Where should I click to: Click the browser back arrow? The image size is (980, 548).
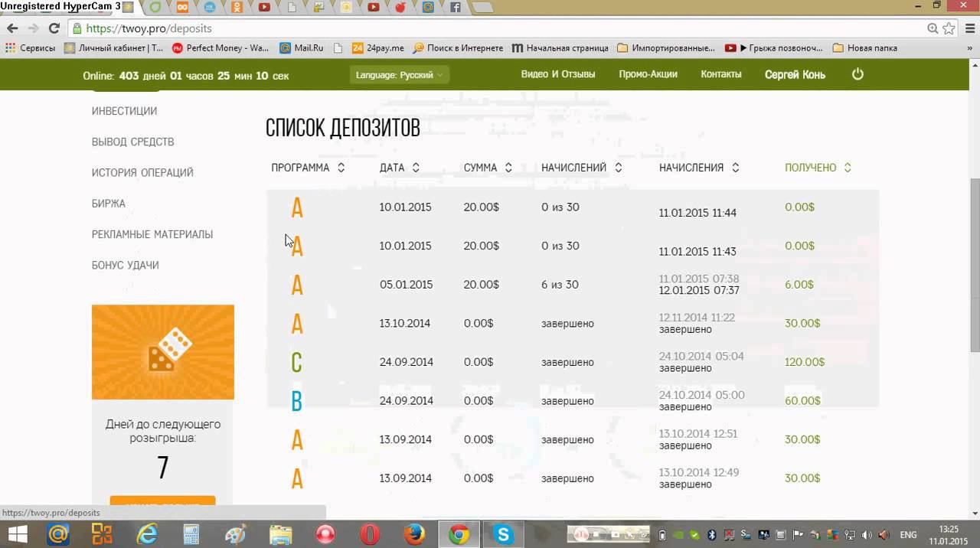tap(12, 28)
